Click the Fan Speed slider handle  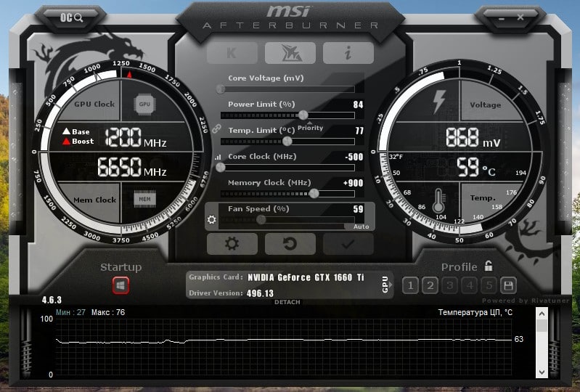[x=261, y=220]
